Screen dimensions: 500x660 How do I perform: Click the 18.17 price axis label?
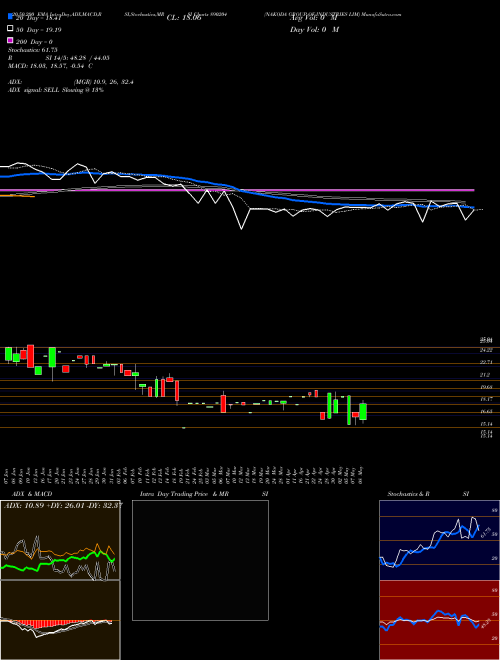point(486,399)
